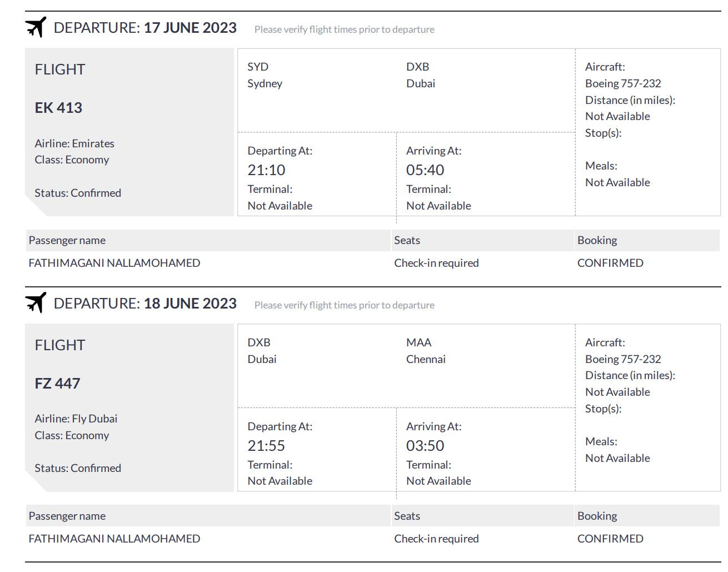728x572 pixels.
Task: Select the EK 413 flight number
Action: point(58,107)
